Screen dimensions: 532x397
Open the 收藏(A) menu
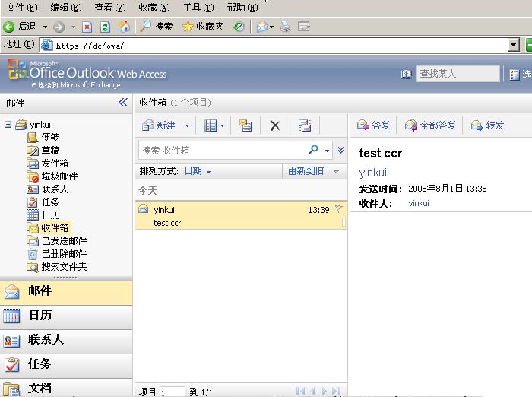pyautogui.click(x=154, y=7)
